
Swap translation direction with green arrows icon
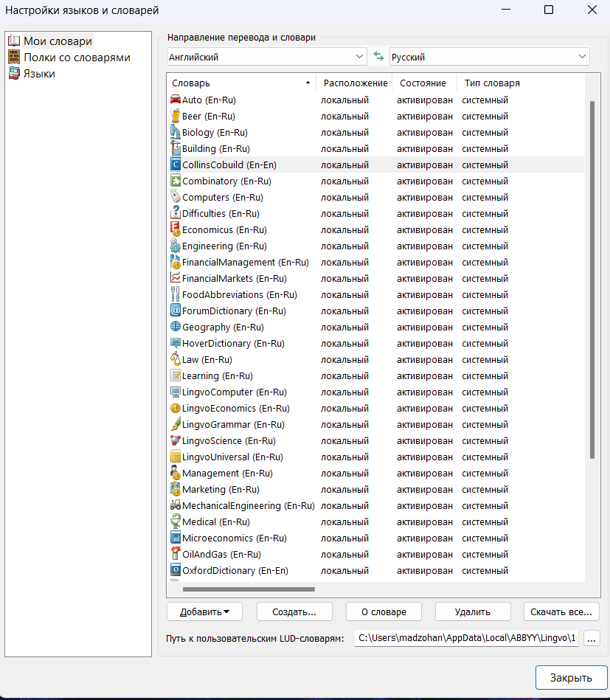pos(378,57)
